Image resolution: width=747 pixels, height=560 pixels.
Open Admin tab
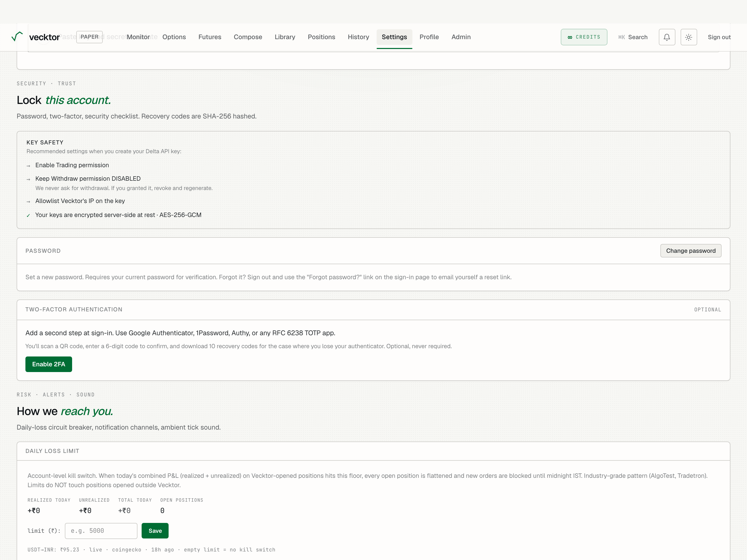click(461, 37)
